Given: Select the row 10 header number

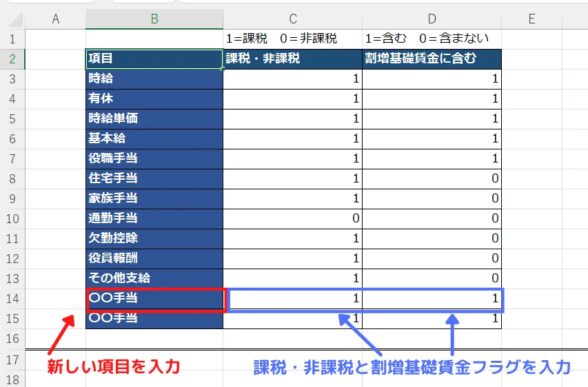Looking at the screenshot, I should point(12,218).
